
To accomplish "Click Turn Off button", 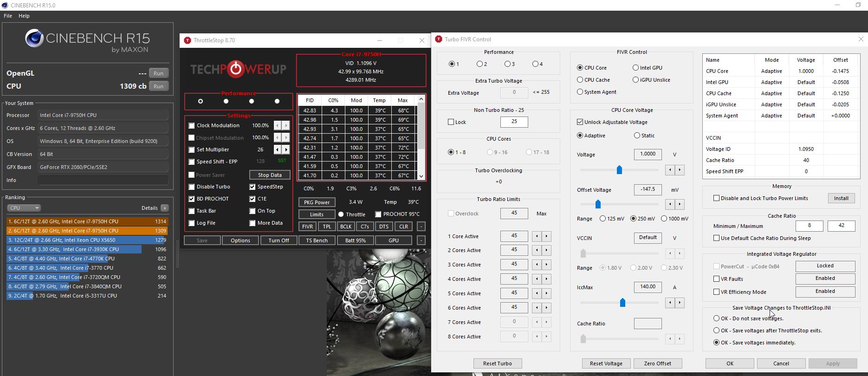I will [x=279, y=240].
